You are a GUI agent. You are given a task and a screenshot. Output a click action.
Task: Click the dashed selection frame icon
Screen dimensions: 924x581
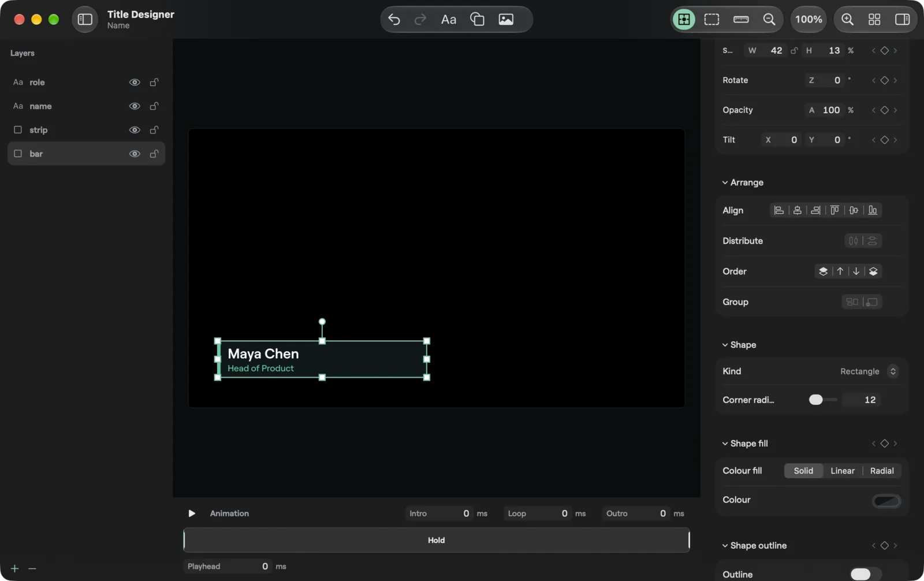pos(711,20)
